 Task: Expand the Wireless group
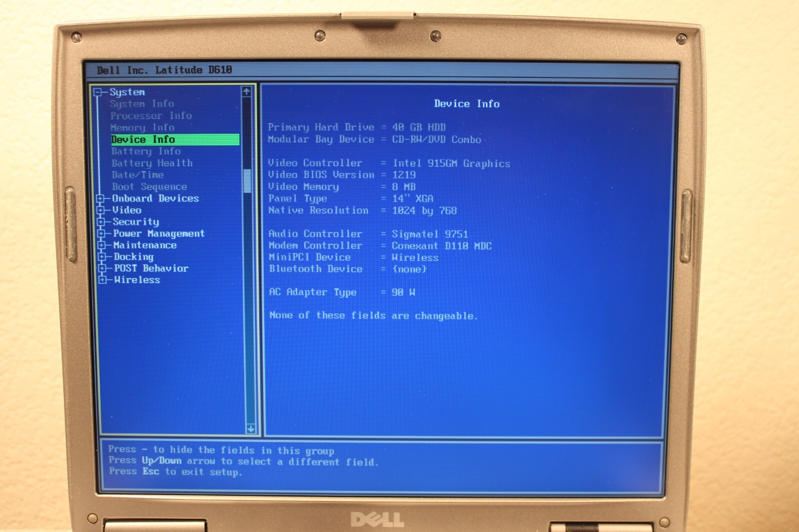(x=102, y=280)
